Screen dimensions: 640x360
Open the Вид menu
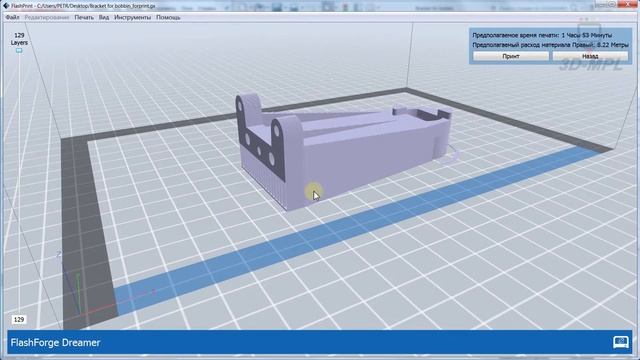[104, 18]
